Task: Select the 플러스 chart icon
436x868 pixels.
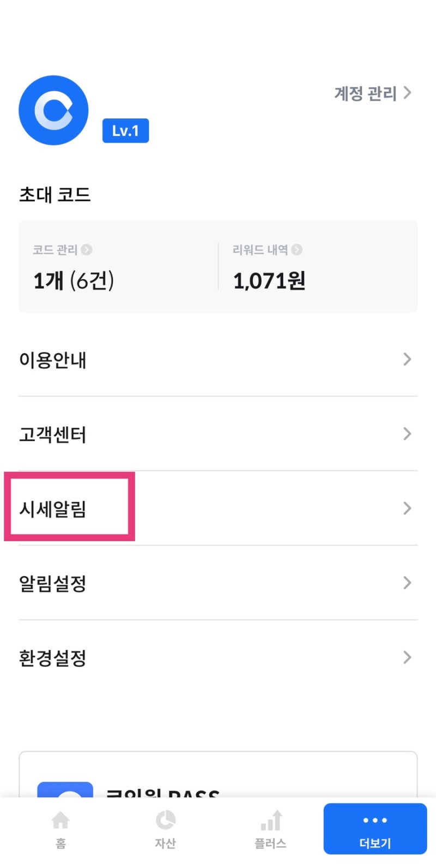Action: click(x=270, y=819)
